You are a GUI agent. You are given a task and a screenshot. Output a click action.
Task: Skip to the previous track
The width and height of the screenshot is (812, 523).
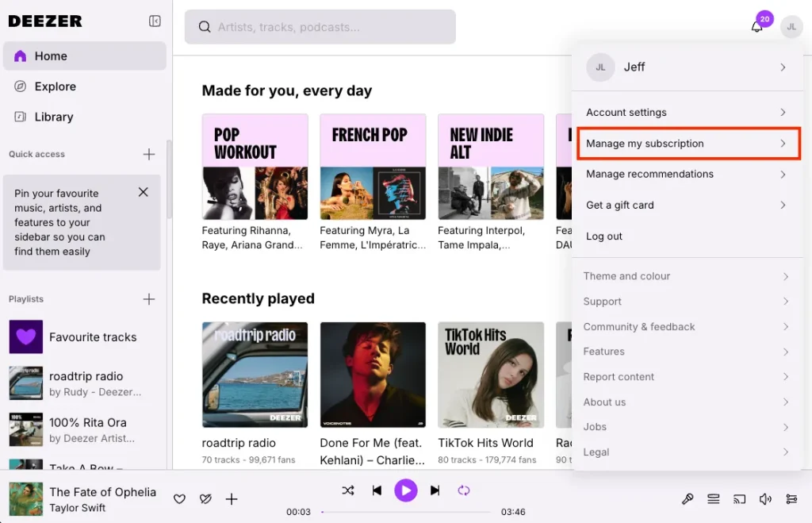click(x=377, y=490)
